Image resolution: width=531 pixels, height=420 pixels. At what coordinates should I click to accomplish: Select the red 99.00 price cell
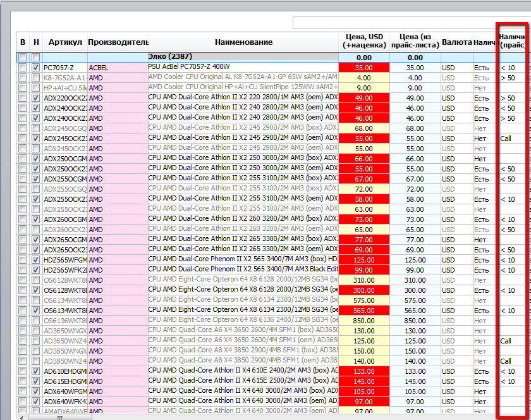(x=364, y=270)
